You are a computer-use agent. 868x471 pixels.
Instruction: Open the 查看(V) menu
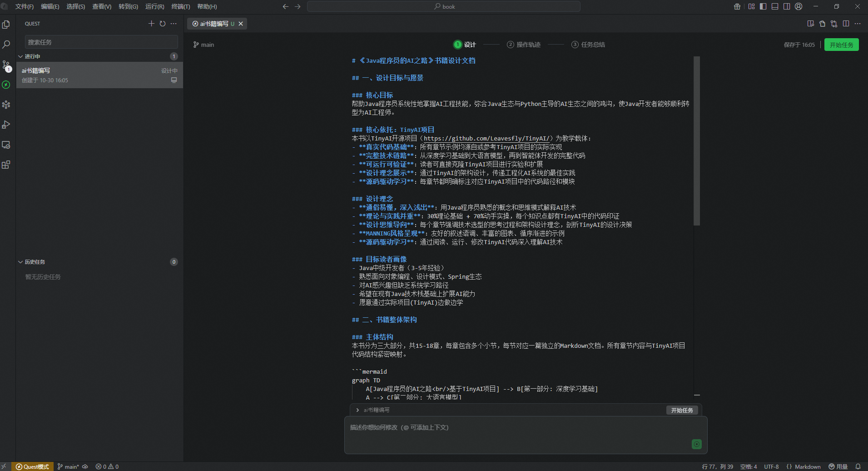(102, 6)
